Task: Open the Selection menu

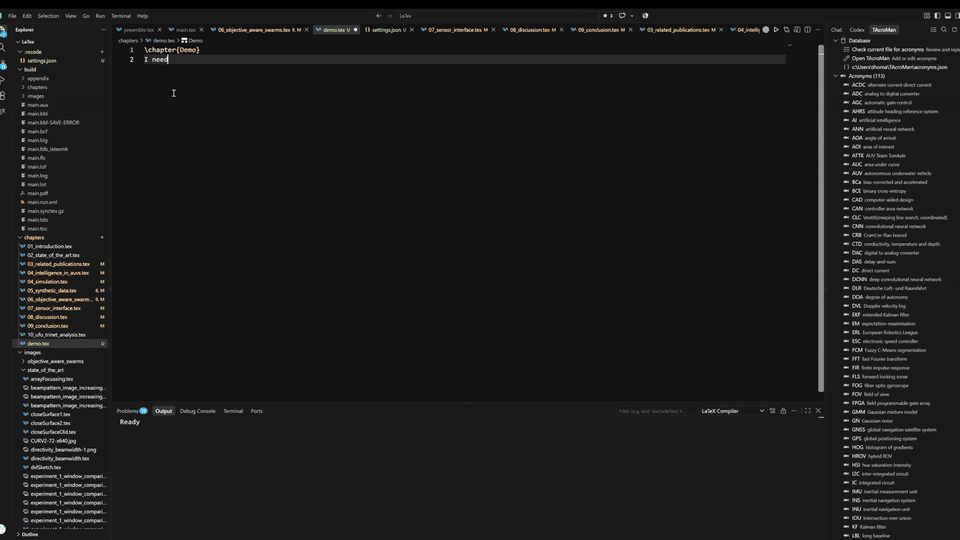Action: pyautogui.click(x=48, y=16)
